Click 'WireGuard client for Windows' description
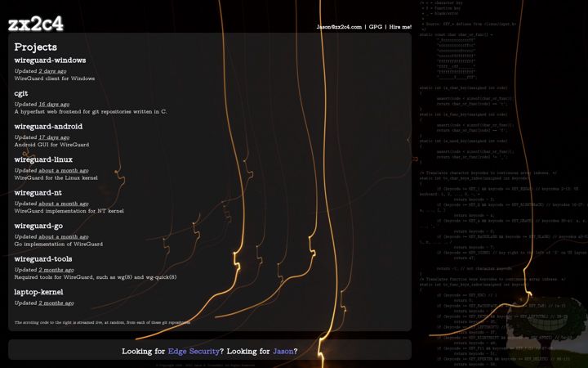588x368 pixels. (55, 79)
